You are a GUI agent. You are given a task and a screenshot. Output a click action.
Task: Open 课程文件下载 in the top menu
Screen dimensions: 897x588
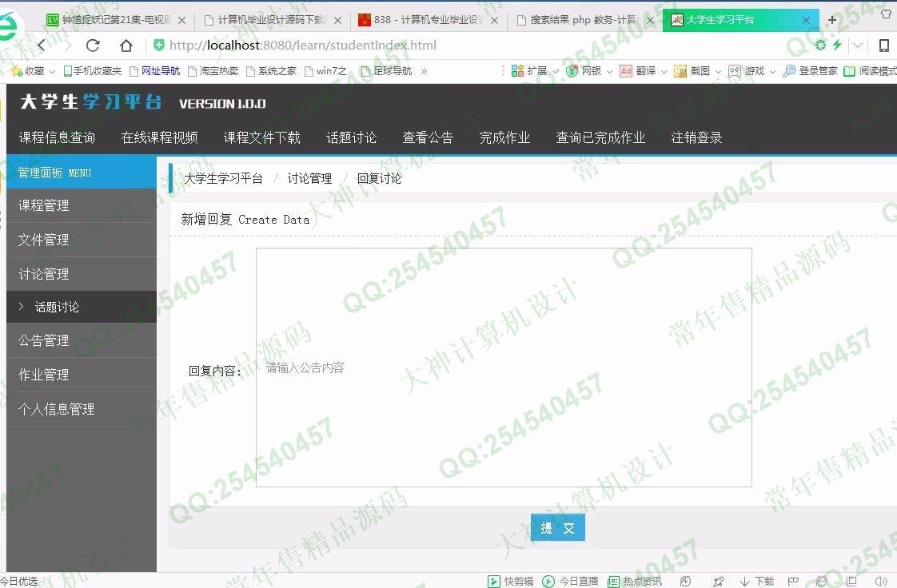262,137
